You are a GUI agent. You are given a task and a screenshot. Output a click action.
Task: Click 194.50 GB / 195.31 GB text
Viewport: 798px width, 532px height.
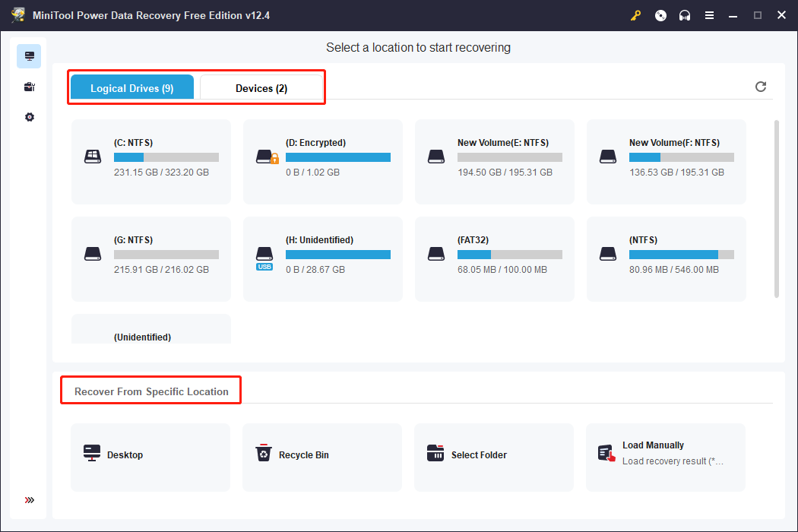tap(505, 172)
